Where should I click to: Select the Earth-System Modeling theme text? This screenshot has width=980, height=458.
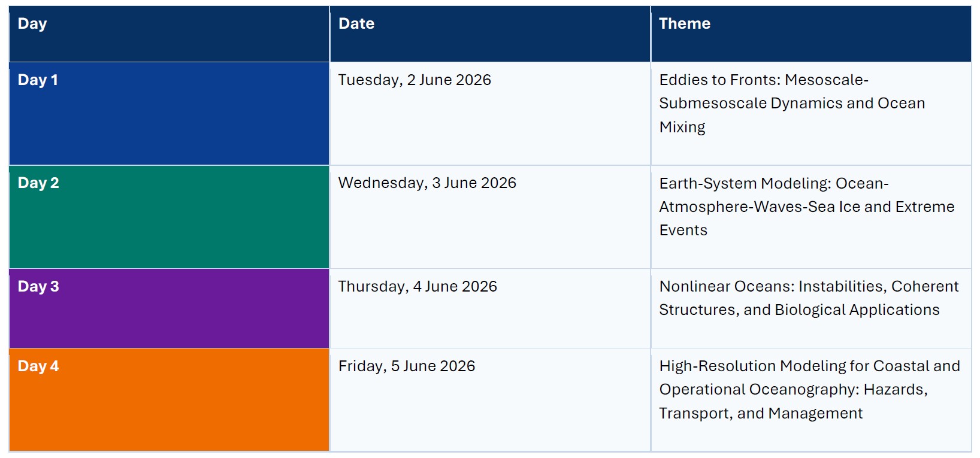(807, 207)
